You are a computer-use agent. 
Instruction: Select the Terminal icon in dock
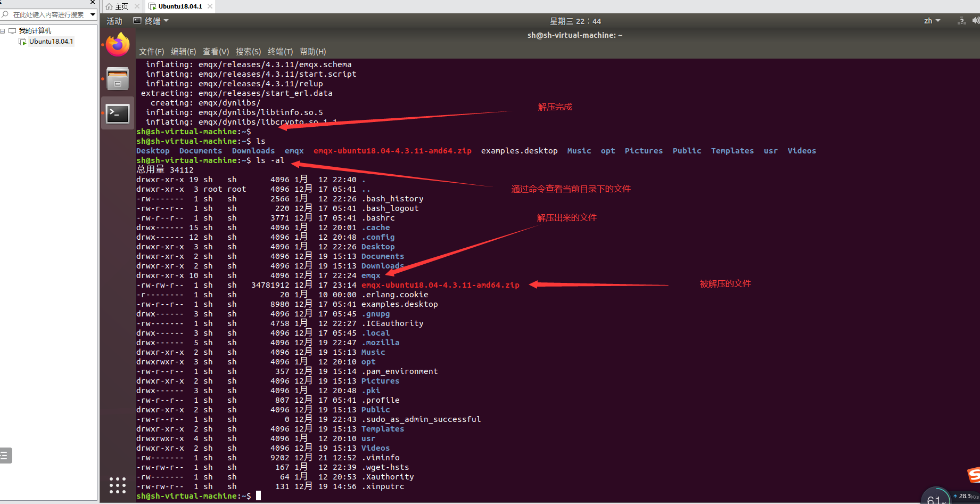[x=118, y=113]
